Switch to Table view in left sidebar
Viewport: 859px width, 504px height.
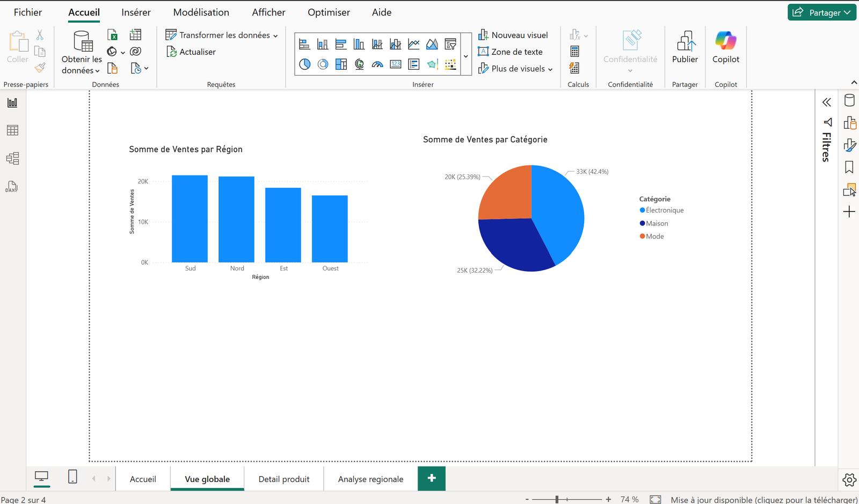12,130
